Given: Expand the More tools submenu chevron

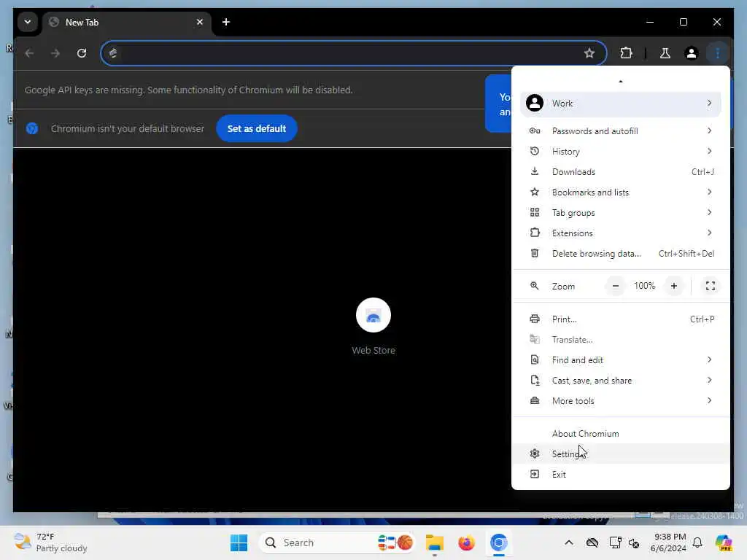Looking at the screenshot, I should point(709,401).
